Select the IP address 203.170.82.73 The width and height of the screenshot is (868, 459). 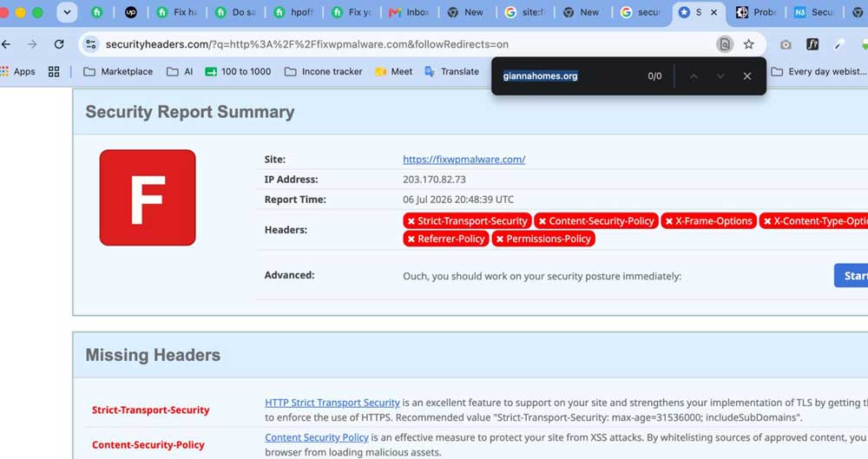tap(434, 180)
